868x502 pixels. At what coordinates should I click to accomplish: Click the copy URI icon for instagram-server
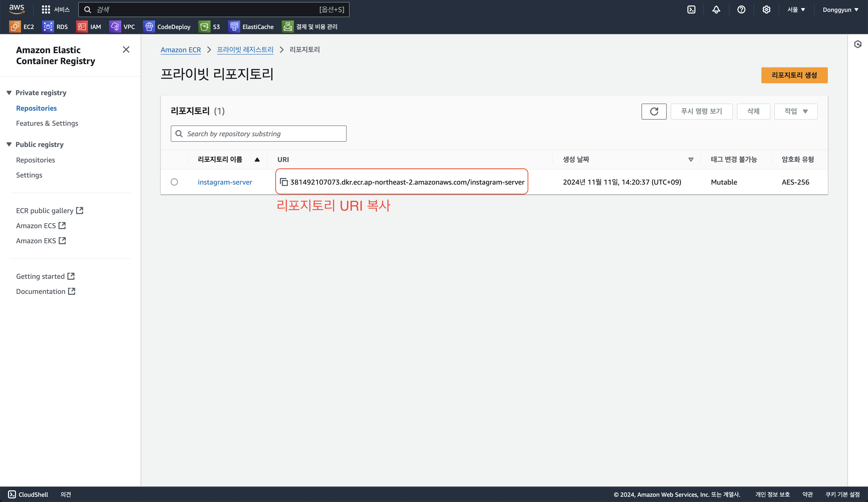[x=284, y=182]
